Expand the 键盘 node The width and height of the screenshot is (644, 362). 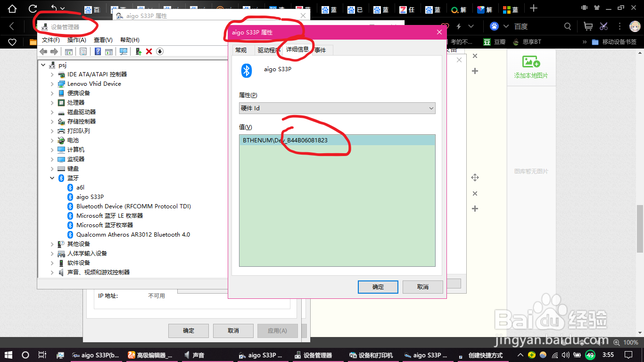click(x=52, y=169)
